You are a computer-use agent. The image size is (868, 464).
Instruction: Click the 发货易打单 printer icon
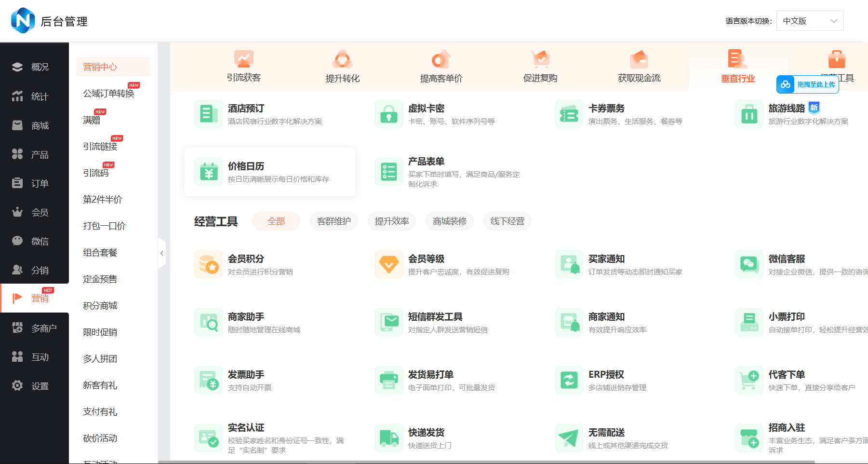point(388,380)
